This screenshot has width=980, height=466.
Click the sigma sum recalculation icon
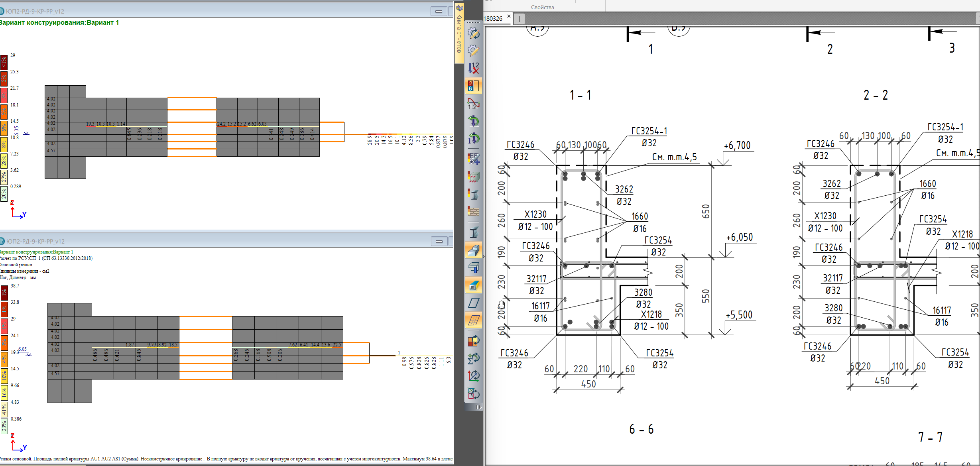click(x=474, y=358)
